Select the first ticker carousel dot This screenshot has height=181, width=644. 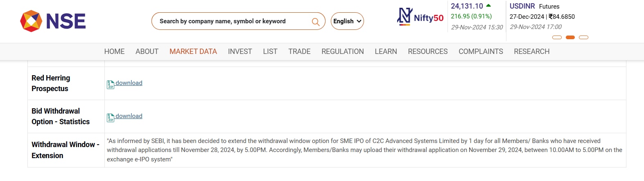point(557,37)
